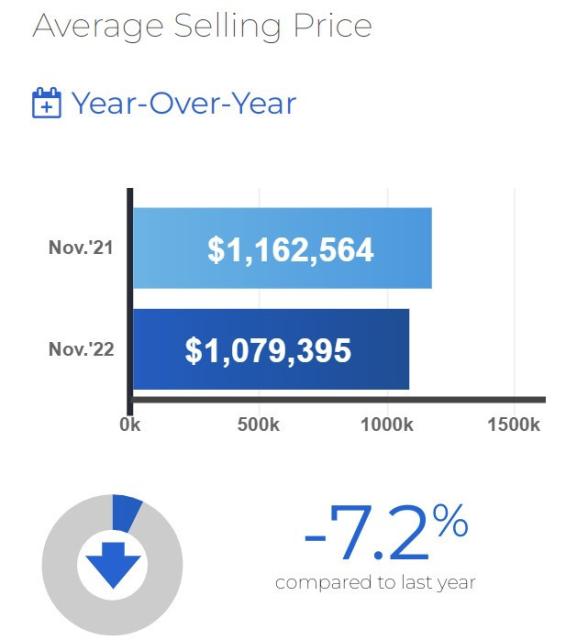Click the Average Selling Price title

[202, 25]
